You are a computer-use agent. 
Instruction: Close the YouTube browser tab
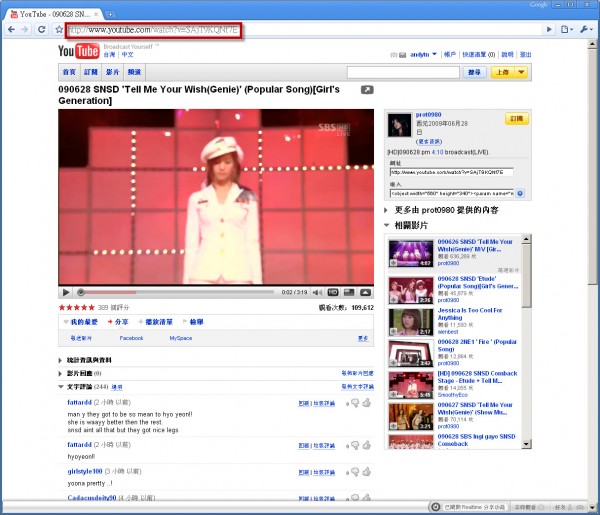(x=96, y=15)
